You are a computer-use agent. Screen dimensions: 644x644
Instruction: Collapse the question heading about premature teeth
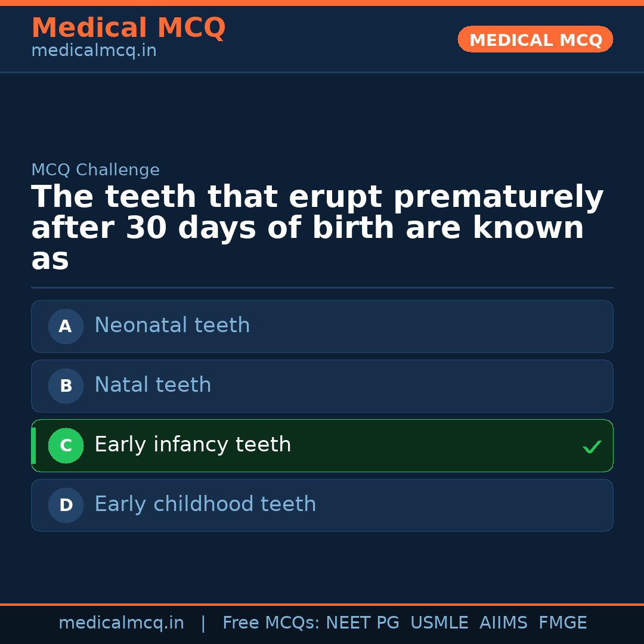[x=318, y=227]
